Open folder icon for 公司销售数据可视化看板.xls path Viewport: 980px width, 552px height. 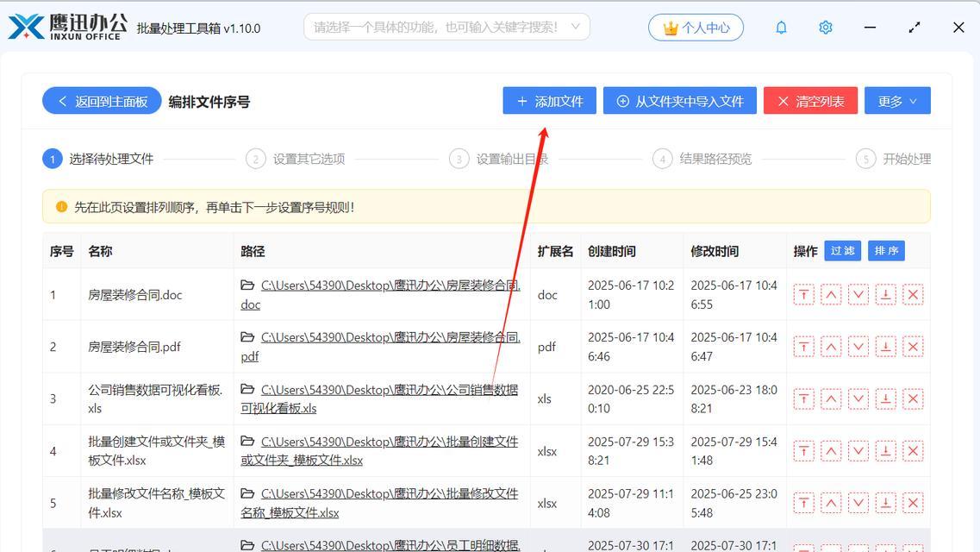pyautogui.click(x=247, y=390)
